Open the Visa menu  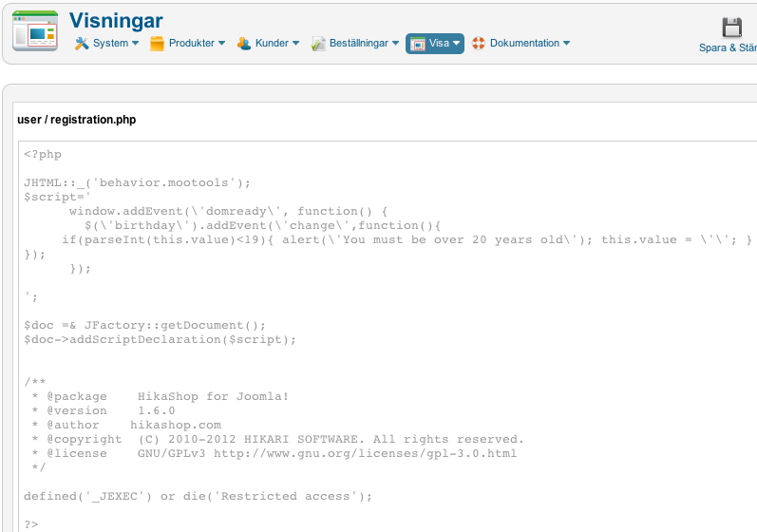[x=435, y=44]
